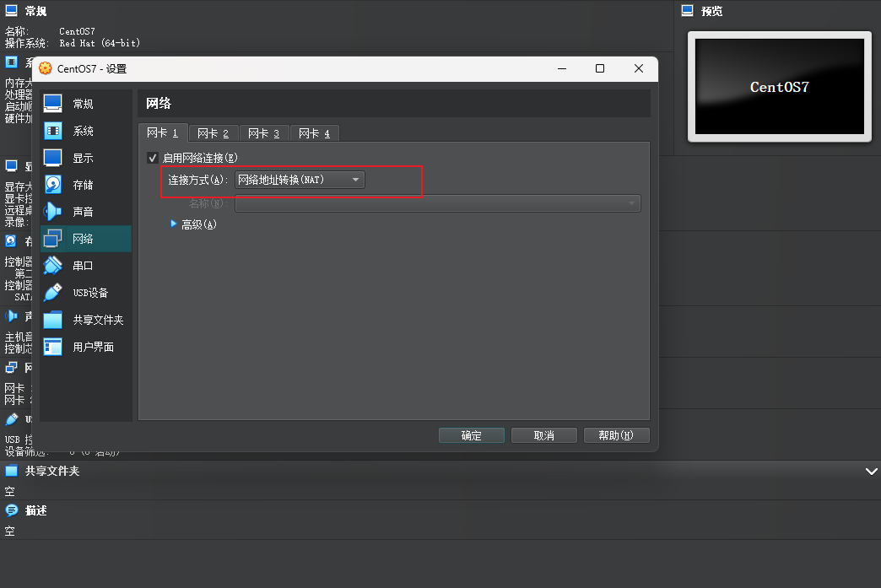Close the CentOS7 settings dialog

point(638,68)
